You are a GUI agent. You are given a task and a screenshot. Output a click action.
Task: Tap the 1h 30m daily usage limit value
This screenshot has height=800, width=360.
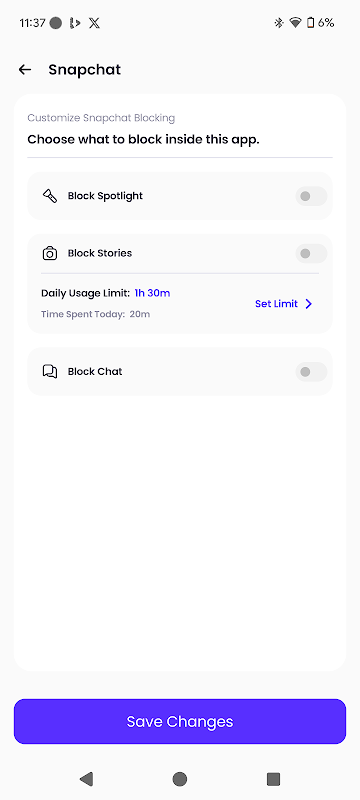point(152,293)
